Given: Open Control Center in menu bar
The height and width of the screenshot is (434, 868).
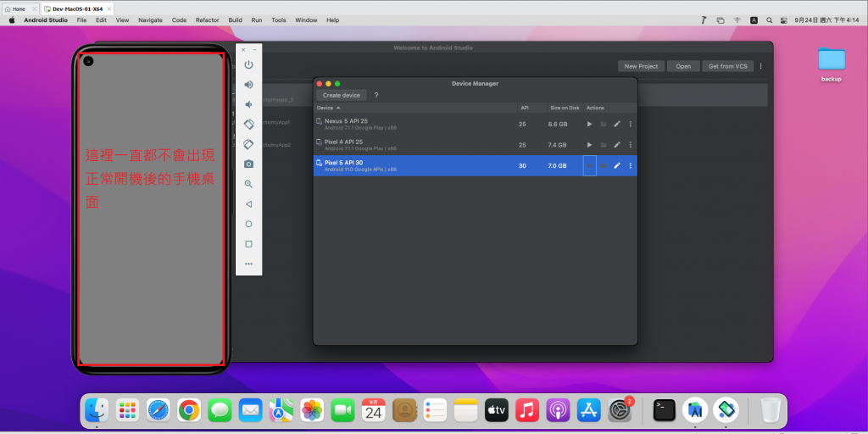Looking at the screenshot, I should coord(784,20).
